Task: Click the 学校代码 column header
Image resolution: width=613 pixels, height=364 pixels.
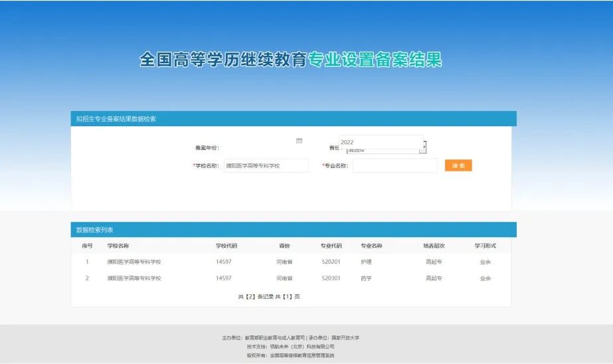Action: point(226,246)
